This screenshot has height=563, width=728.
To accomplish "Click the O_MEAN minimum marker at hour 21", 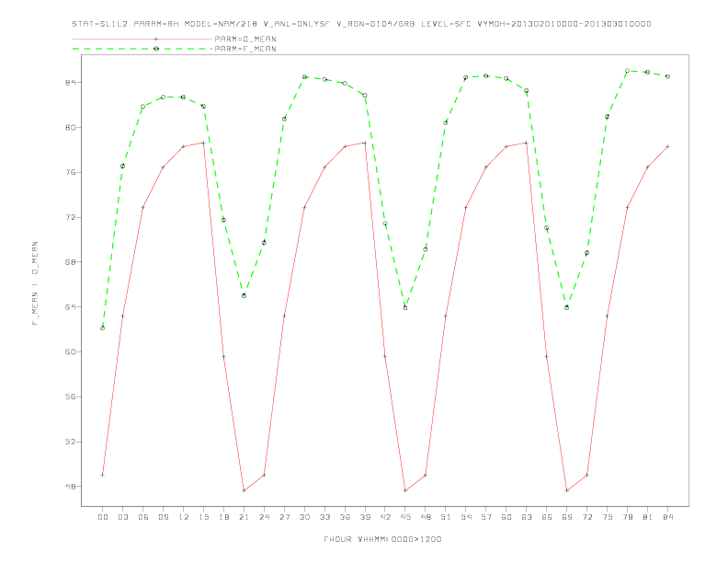I will coord(244,490).
